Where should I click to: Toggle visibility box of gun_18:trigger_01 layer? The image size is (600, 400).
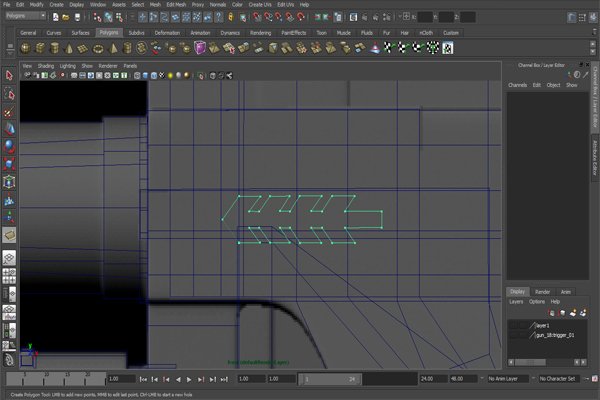pyautogui.click(x=514, y=335)
